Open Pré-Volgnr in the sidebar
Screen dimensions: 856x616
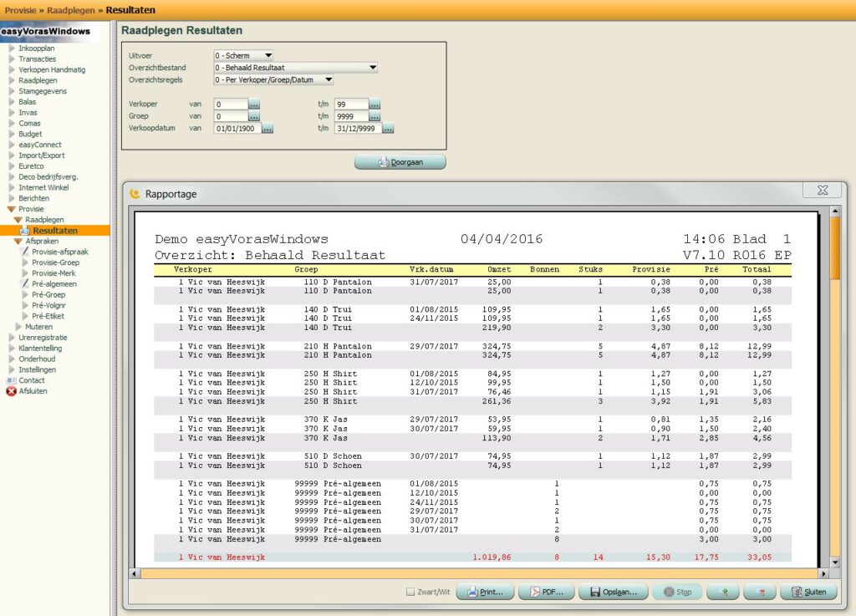tap(48, 306)
